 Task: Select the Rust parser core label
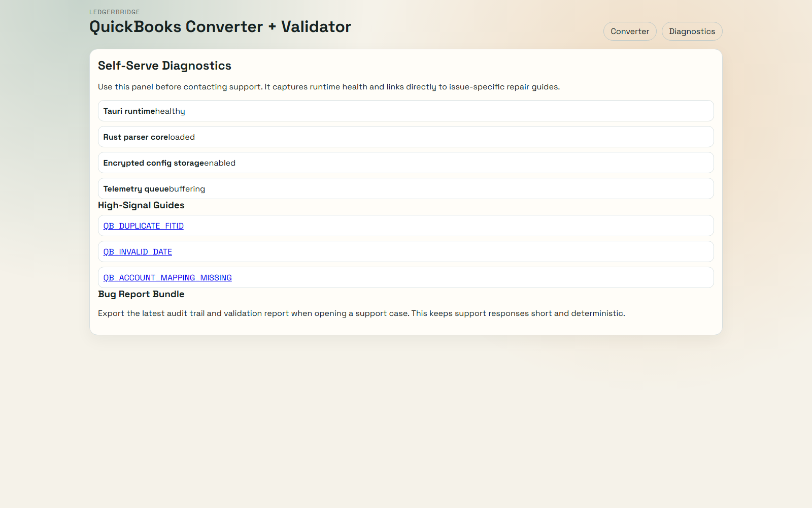136,137
